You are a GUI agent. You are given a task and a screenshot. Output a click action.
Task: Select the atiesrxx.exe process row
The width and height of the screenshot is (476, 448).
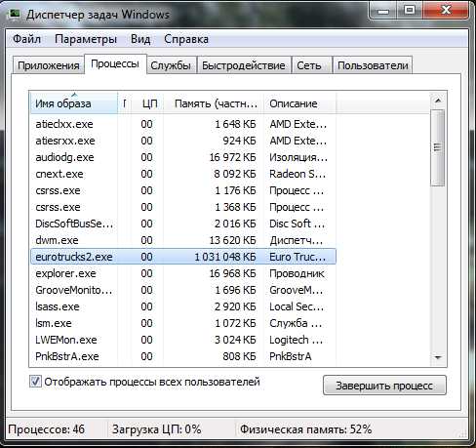pos(182,141)
